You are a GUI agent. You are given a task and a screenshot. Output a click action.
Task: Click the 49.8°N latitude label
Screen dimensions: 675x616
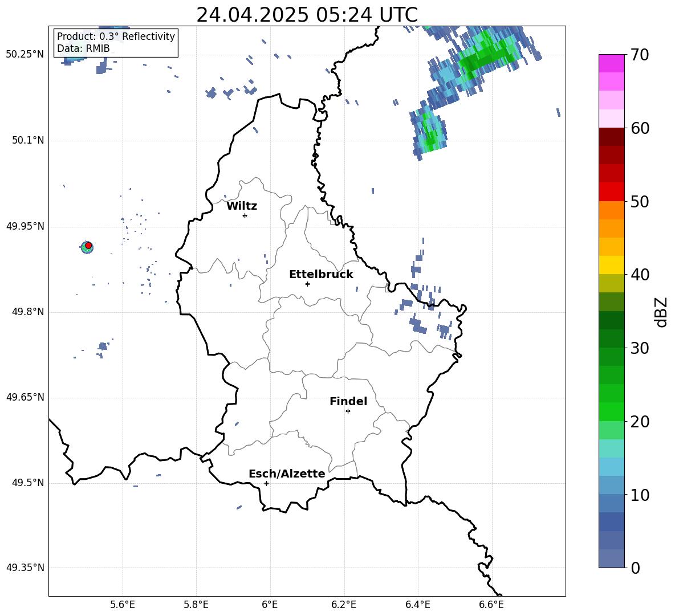28,312
